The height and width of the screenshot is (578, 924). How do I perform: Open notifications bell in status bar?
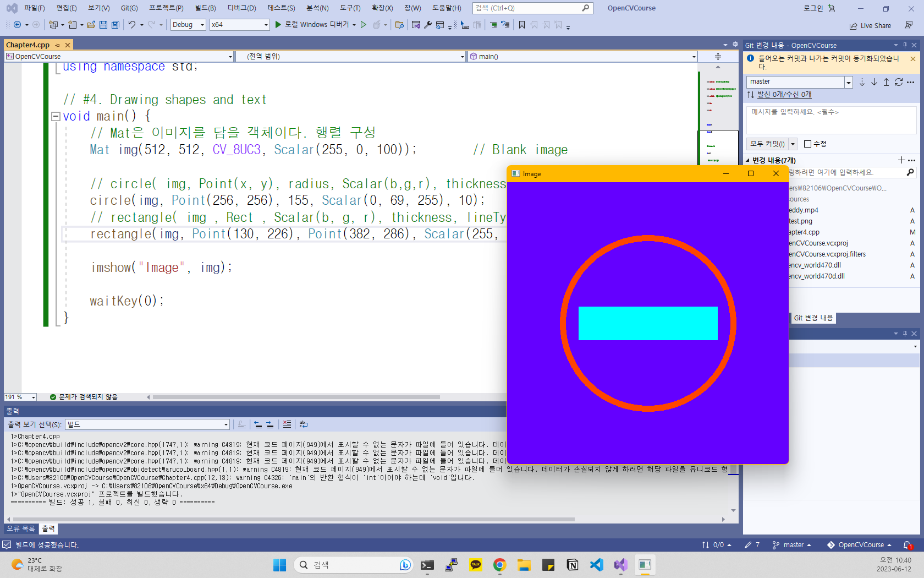[x=908, y=545]
